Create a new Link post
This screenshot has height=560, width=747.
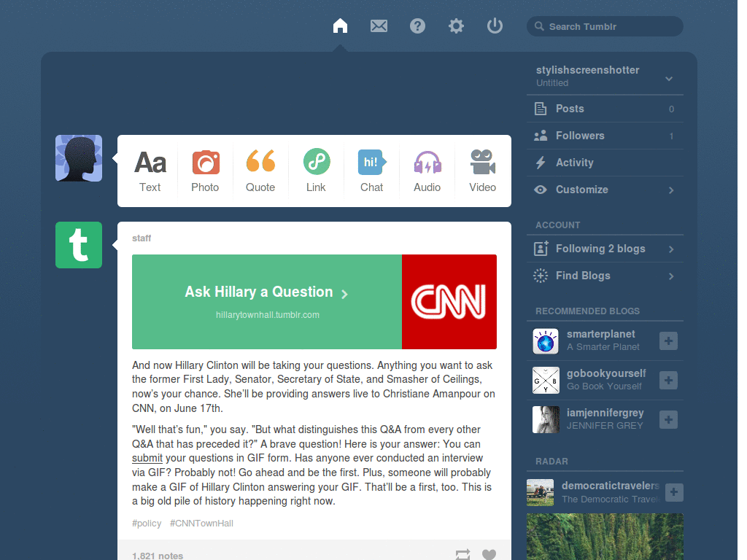click(317, 171)
